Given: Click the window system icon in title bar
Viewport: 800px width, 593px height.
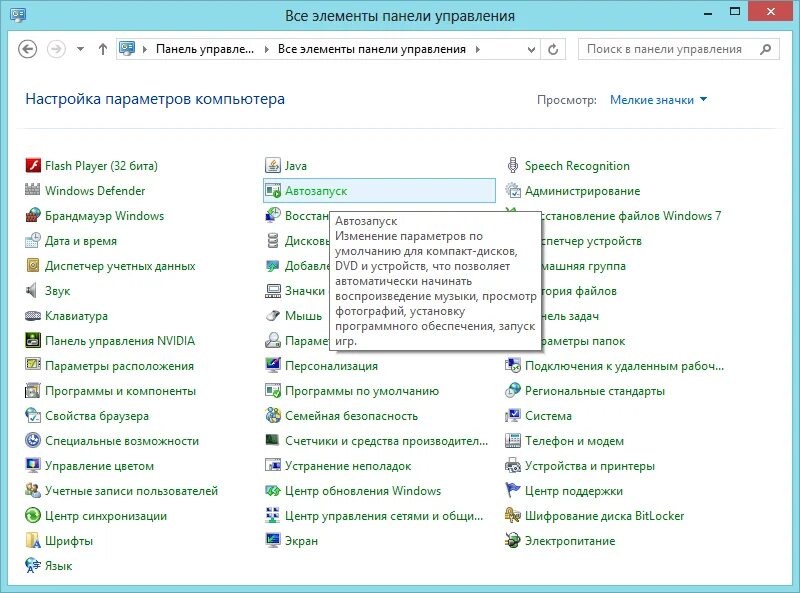Looking at the screenshot, I should click(18, 14).
